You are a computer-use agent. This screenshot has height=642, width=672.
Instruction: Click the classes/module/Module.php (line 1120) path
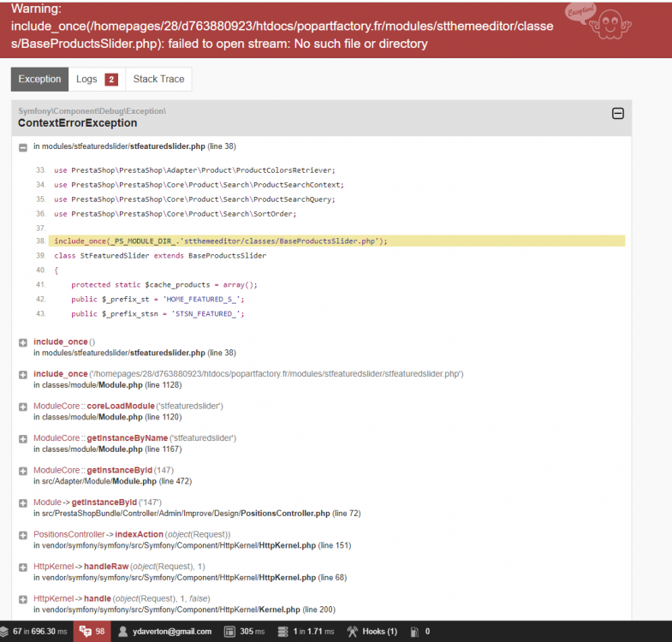(108, 417)
